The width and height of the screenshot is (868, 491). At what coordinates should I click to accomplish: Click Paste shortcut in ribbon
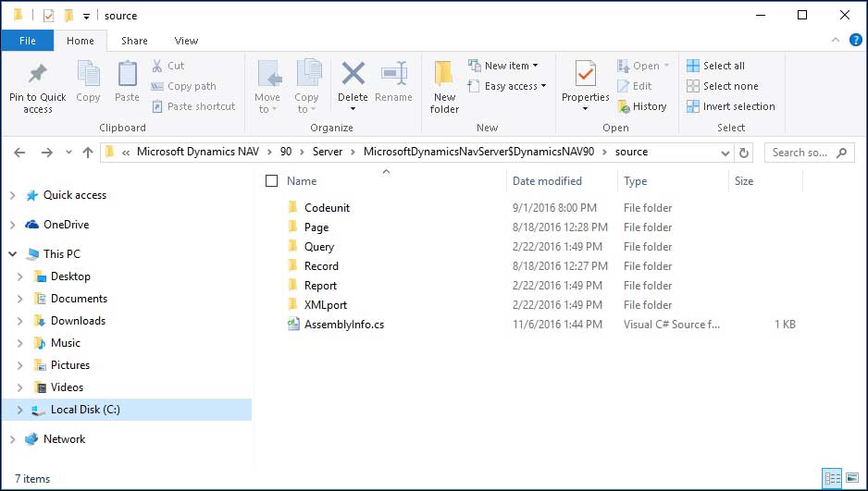pos(193,106)
